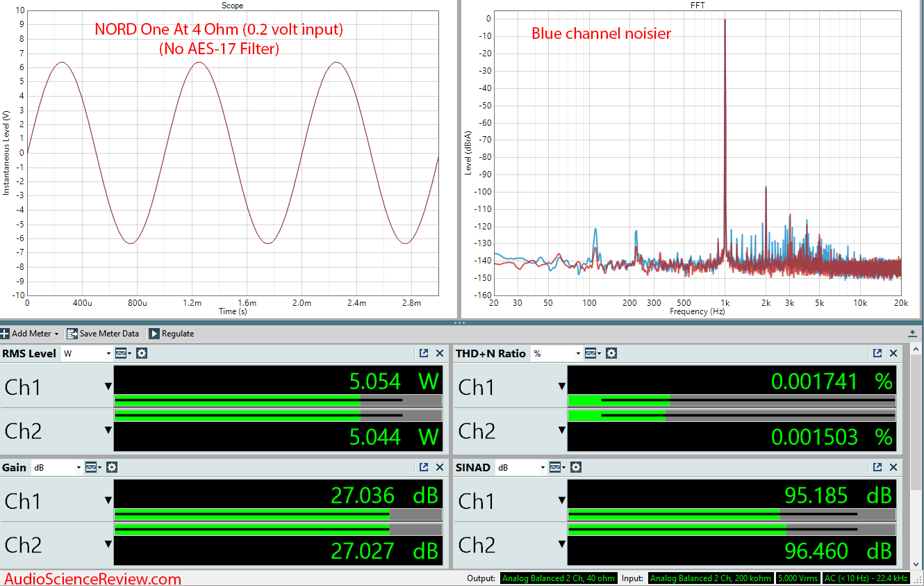Close the SINAD meter panel
Screen dimensions: 924x586
(x=893, y=467)
